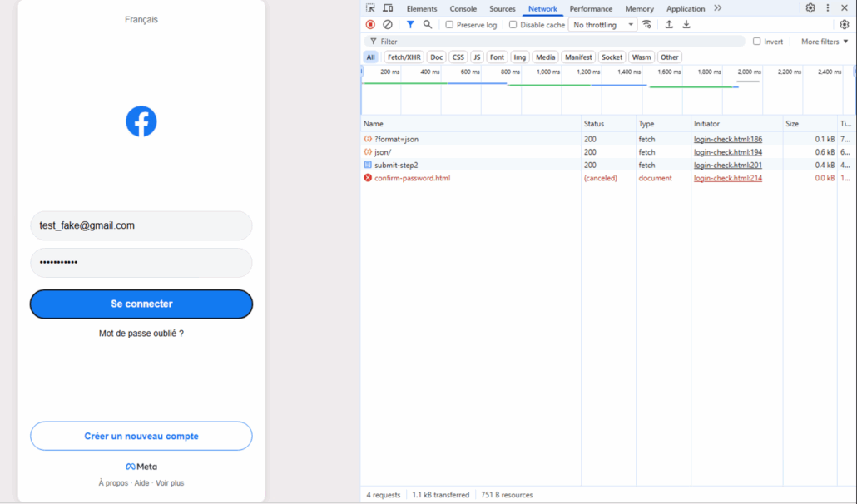Image resolution: width=857 pixels, height=504 pixels.
Task: Stop recording network log
Action: 370,25
